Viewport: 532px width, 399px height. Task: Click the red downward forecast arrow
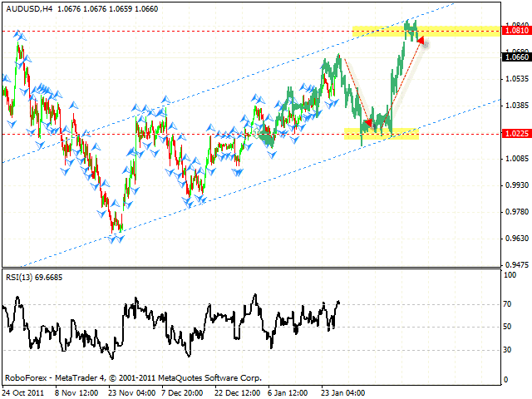[x=354, y=91]
